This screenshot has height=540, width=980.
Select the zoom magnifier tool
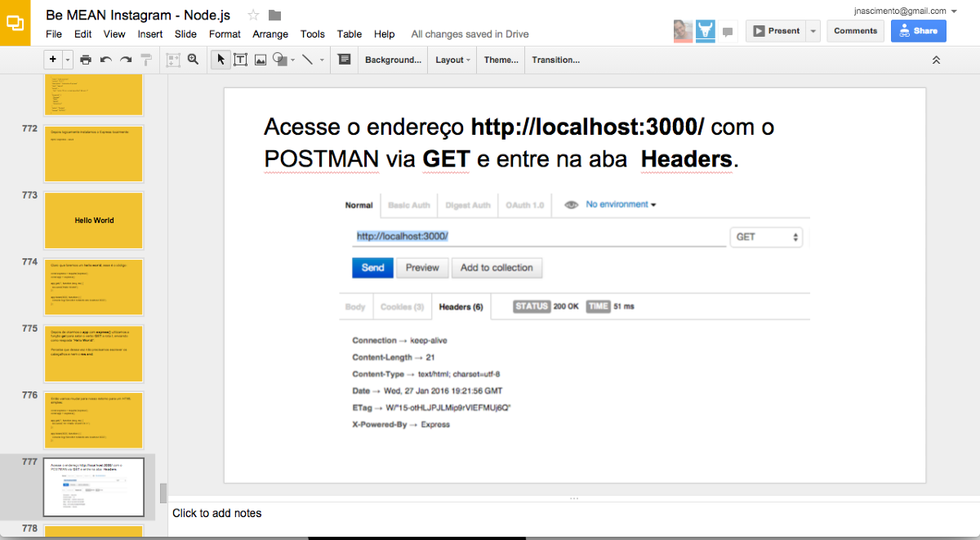pyautogui.click(x=194, y=60)
